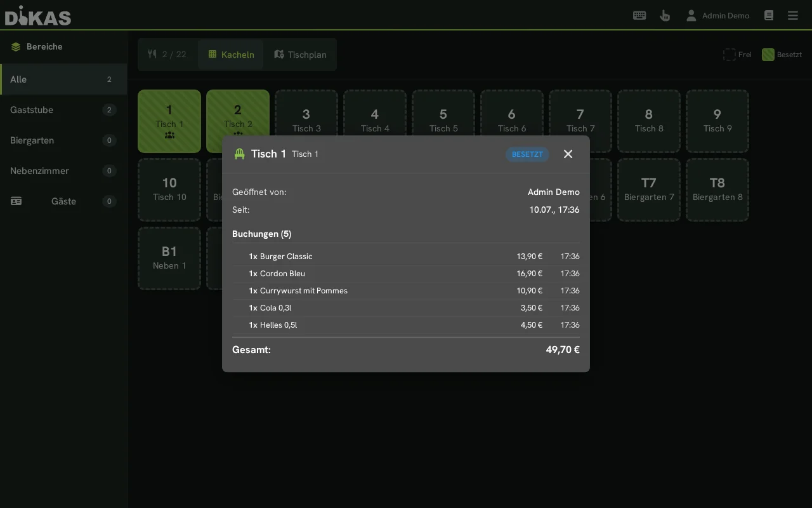
Task: Click the BESETZT status badge
Action: click(527, 154)
